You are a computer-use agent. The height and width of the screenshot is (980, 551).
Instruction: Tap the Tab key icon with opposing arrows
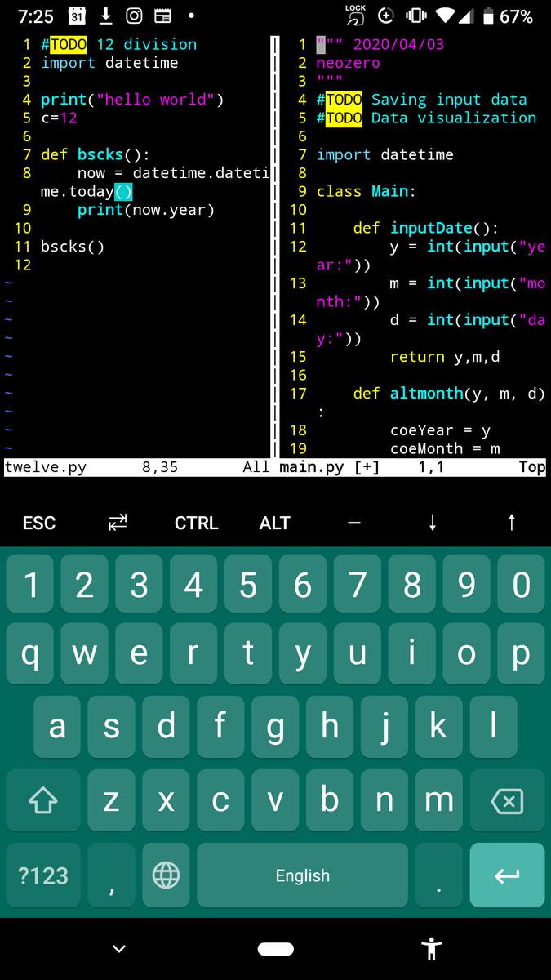(x=118, y=523)
